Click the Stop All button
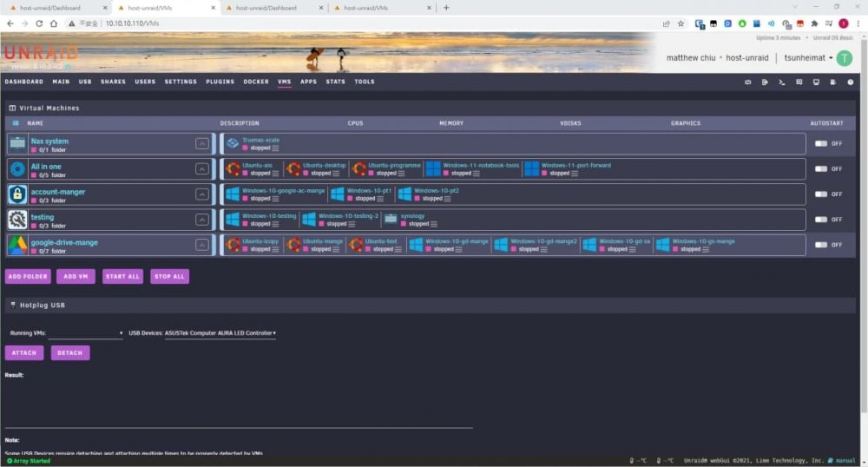 coord(169,276)
